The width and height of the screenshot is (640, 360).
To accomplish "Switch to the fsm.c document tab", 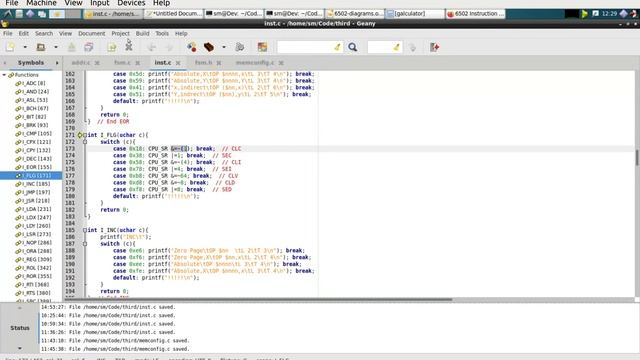I will pos(122,62).
